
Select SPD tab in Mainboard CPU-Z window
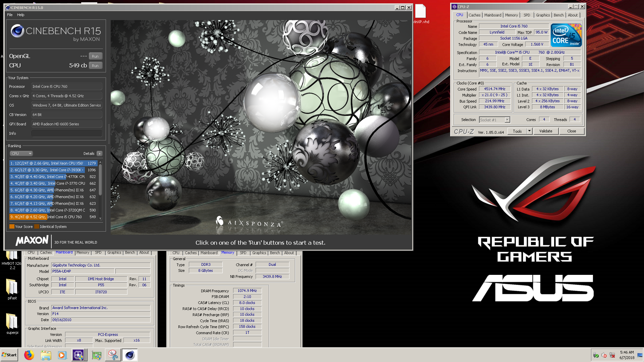98,253
